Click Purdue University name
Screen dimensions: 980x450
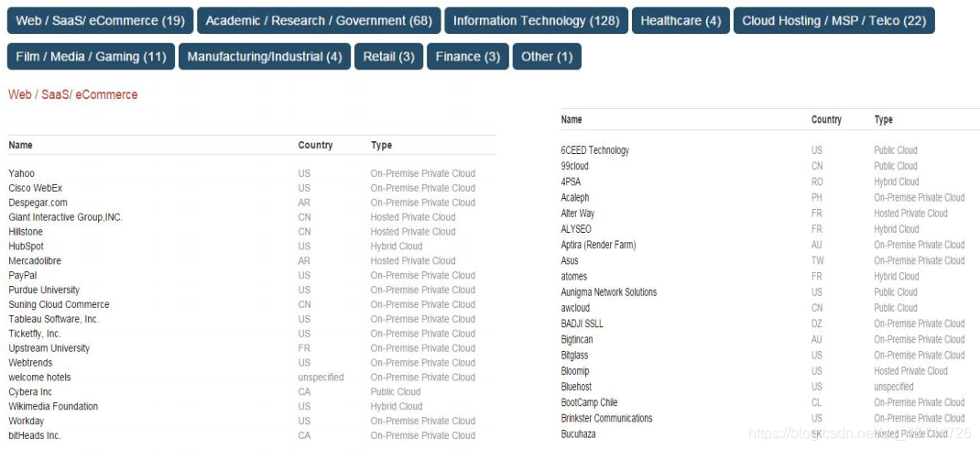[x=44, y=290]
